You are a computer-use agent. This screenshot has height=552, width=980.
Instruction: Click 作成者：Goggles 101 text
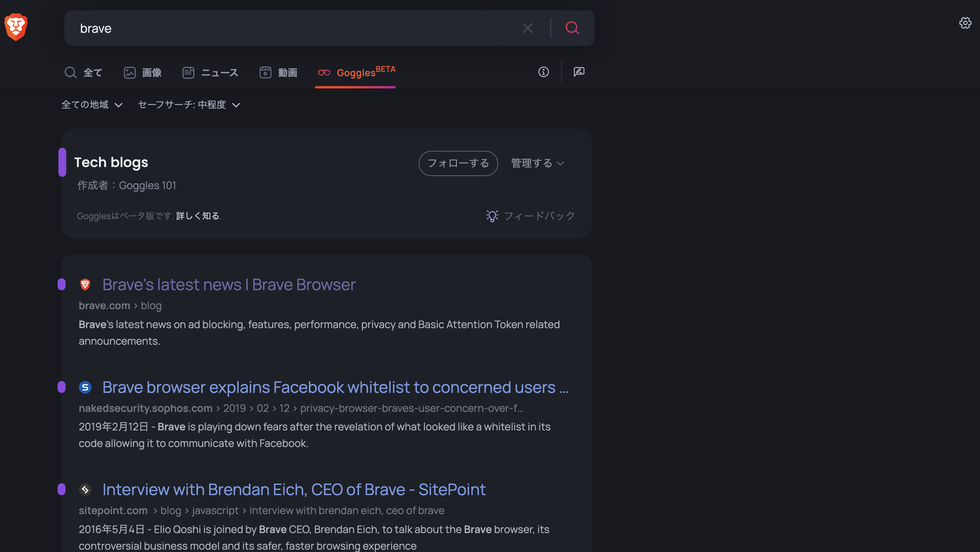[127, 185]
